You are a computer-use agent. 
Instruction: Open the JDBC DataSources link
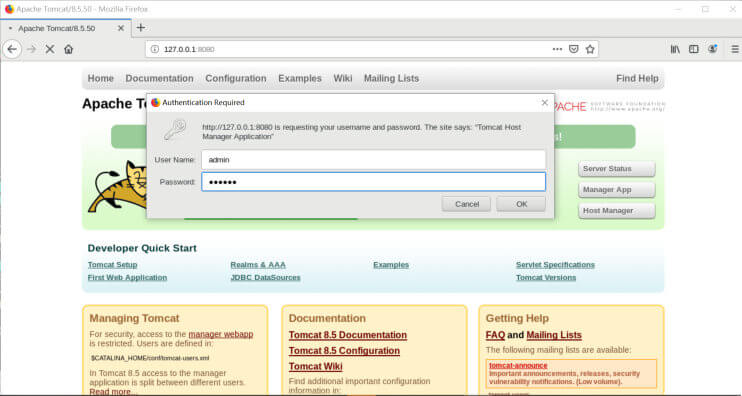pyautogui.click(x=265, y=278)
